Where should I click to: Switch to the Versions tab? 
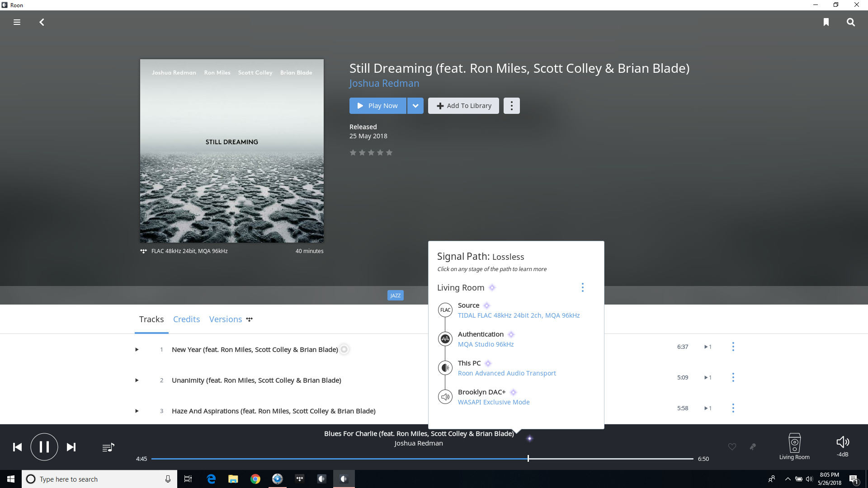(226, 319)
